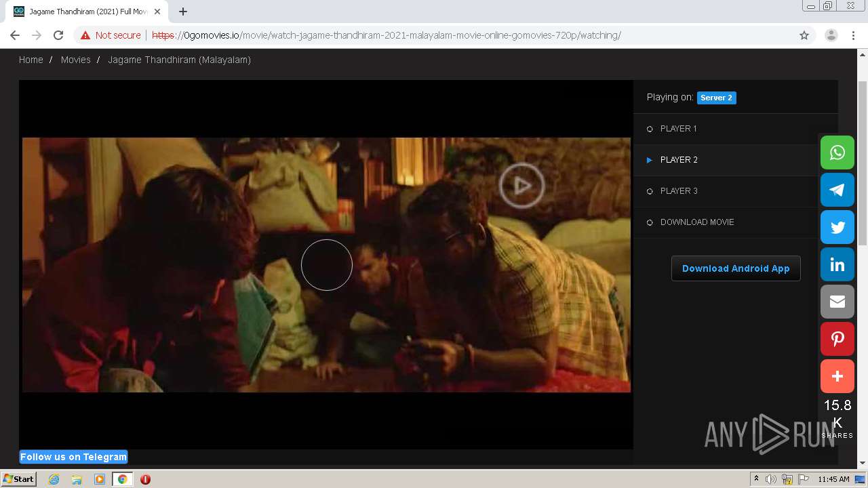Play the video using the circled play button
This screenshot has width=868, height=488.
pyautogui.click(x=521, y=185)
